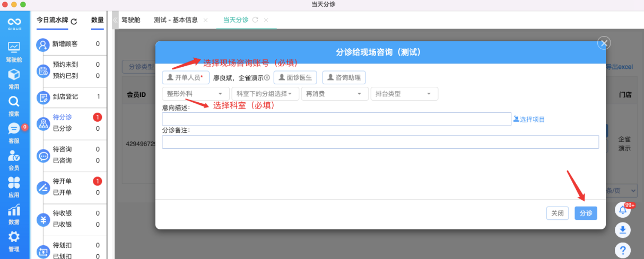The width and height of the screenshot is (644, 259).
Task: Focus the 意向描述 input field
Action: 336,119
